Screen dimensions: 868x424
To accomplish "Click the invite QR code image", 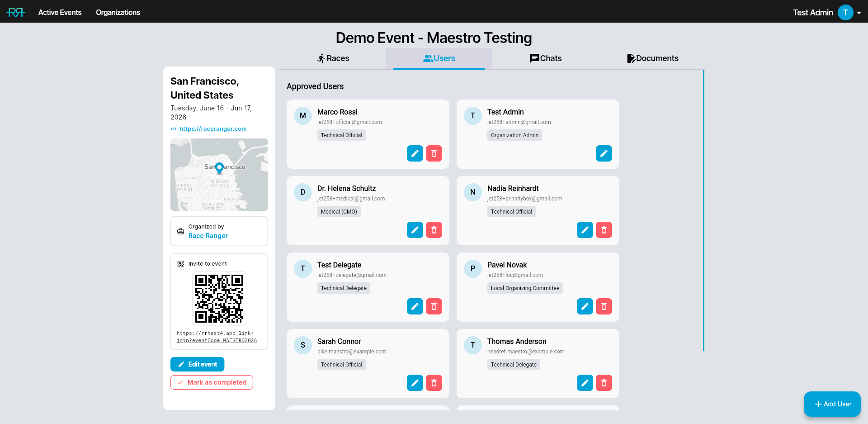I will tap(219, 299).
